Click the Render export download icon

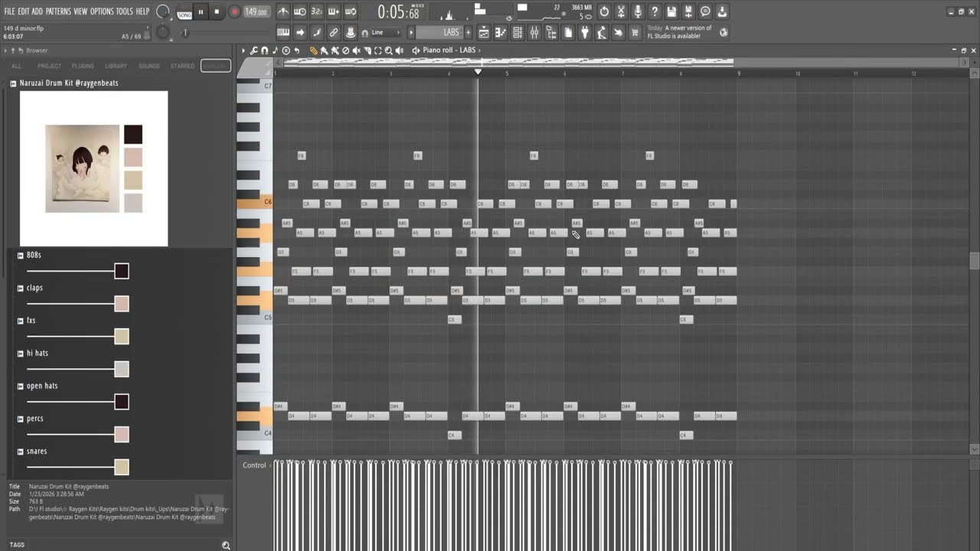tap(722, 11)
